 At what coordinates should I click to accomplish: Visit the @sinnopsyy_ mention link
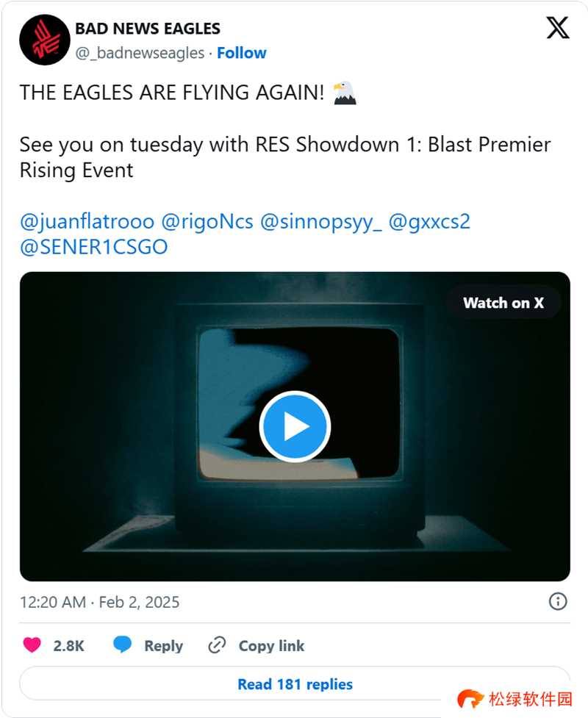point(320,221)
